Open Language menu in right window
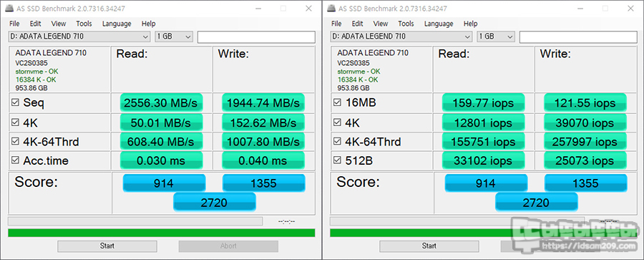This screenshot has width=644, height=260. click(439, 24)
